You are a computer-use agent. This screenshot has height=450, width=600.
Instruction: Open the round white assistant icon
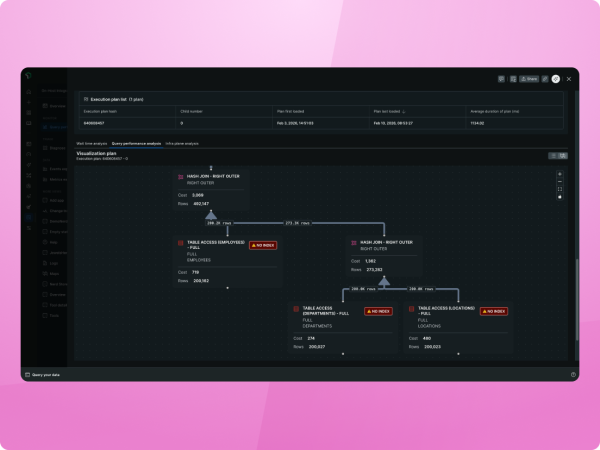point(556,79)
